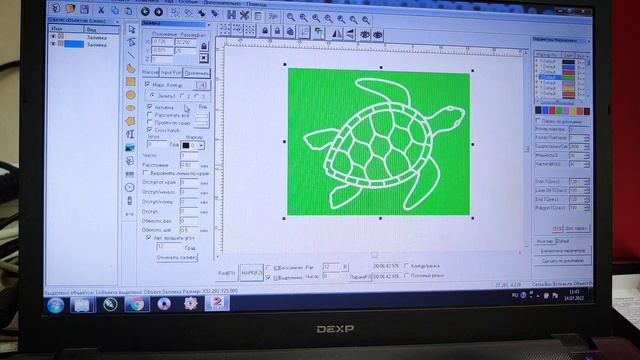
Task: Open the 'Особые' menu
Action: pyautogui.click(x=188, y=2)
